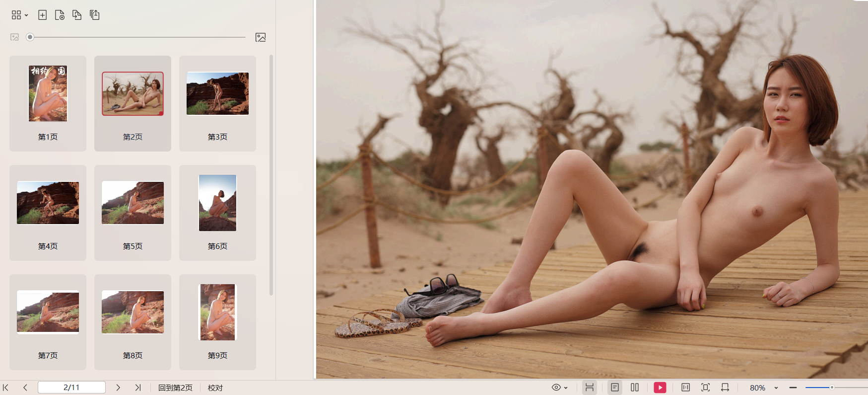Open the thumbnail grid layout dropdown
This screenshot has height=395, width=868.
click(19, 15)
